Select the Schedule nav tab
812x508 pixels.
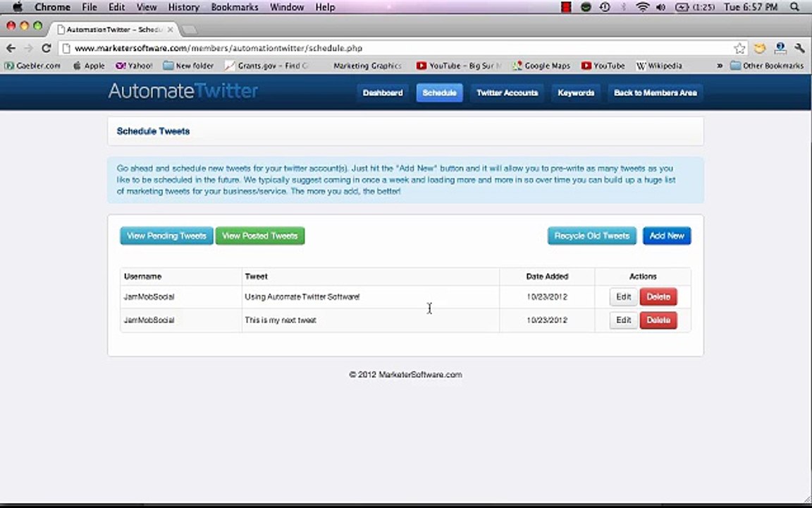pyautogui.click(x=440, y=93)
